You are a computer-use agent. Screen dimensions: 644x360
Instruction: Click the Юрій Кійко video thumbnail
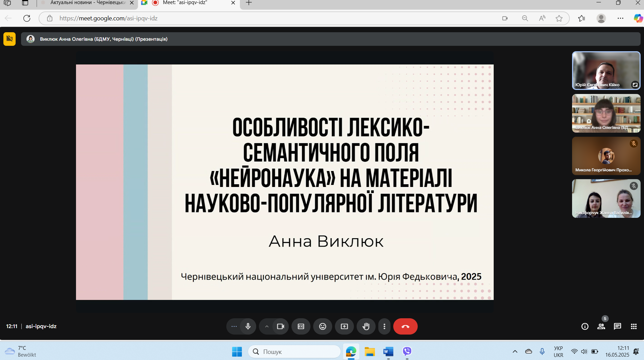point(606,71)
